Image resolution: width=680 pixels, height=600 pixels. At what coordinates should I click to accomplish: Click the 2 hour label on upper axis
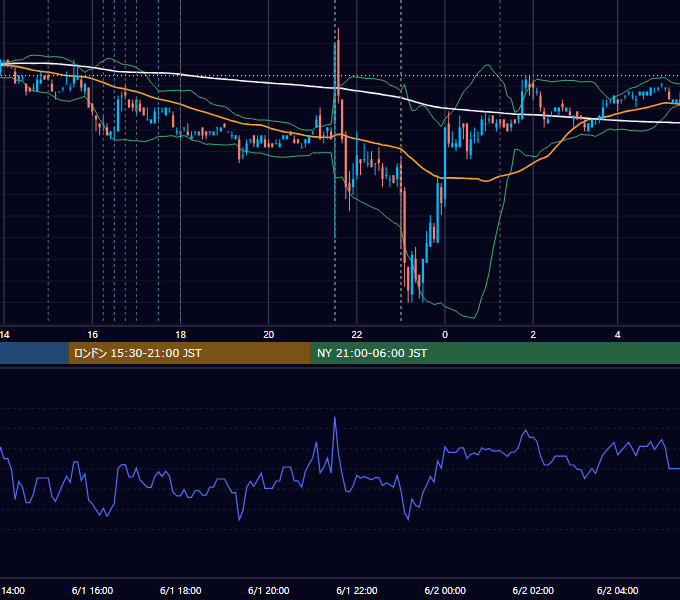tap(533, 335)
